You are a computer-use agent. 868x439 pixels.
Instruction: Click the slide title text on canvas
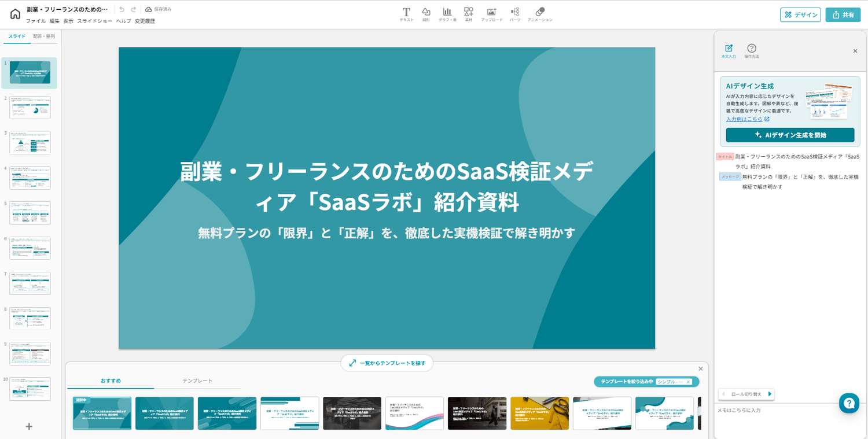click(387, 186)
